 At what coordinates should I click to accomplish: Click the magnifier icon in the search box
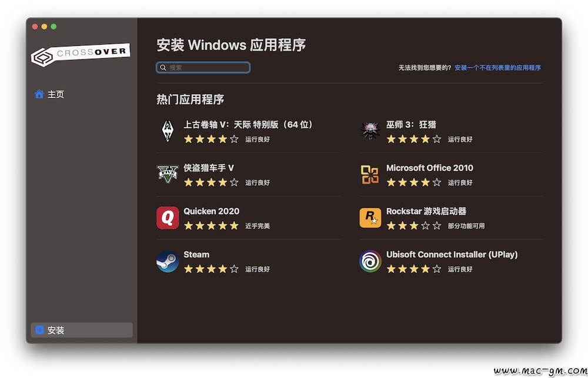coord(163,68)
